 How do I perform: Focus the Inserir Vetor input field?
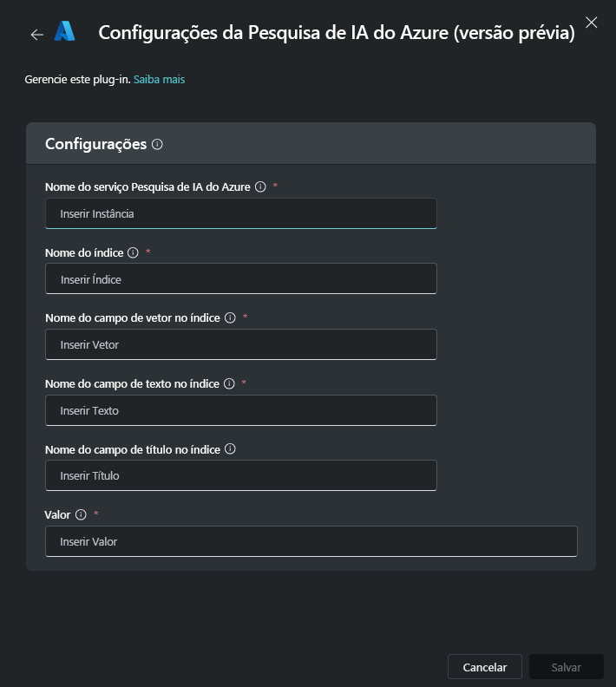(241, 344)
